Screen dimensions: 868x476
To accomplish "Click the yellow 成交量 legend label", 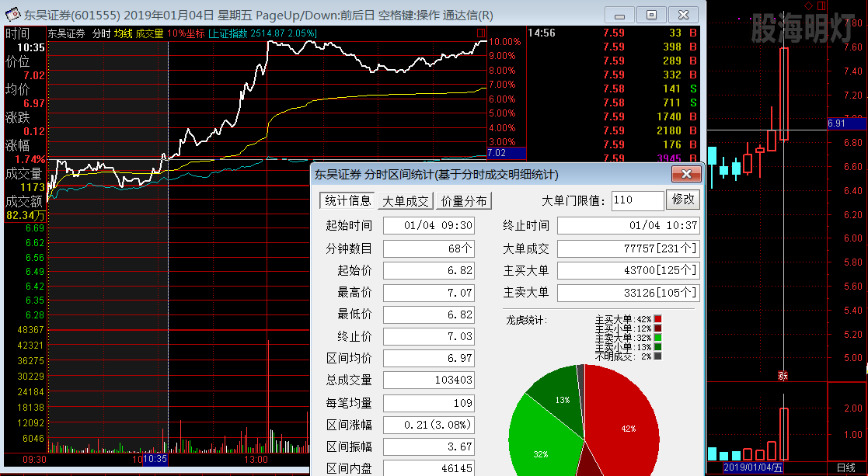I will (149, 33).
